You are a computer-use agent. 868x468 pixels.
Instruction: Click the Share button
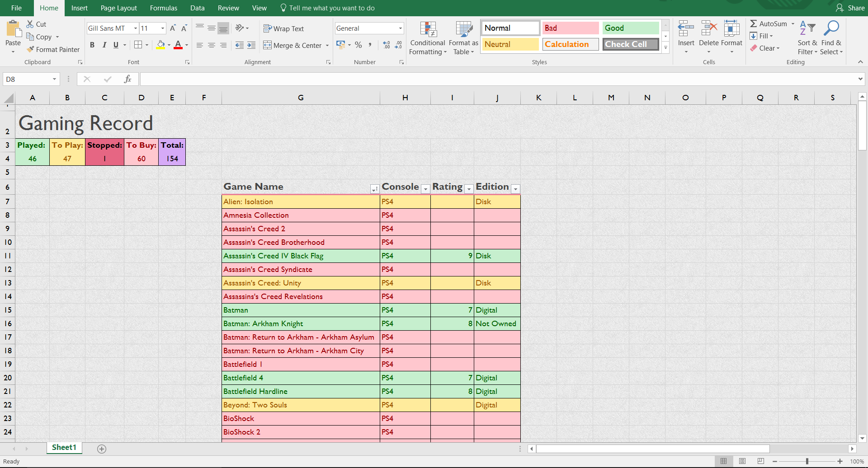tap(850, 8)
